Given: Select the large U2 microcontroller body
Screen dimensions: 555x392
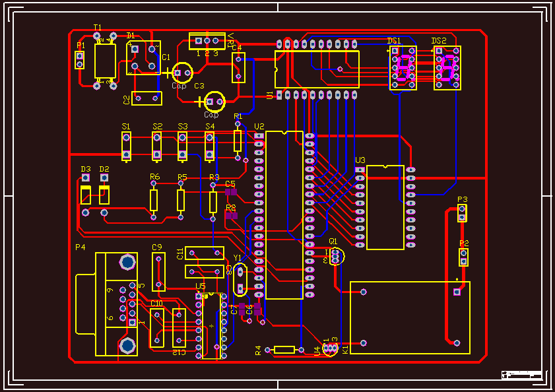Looking at the screenshot, I should click(x=284, y=215).
